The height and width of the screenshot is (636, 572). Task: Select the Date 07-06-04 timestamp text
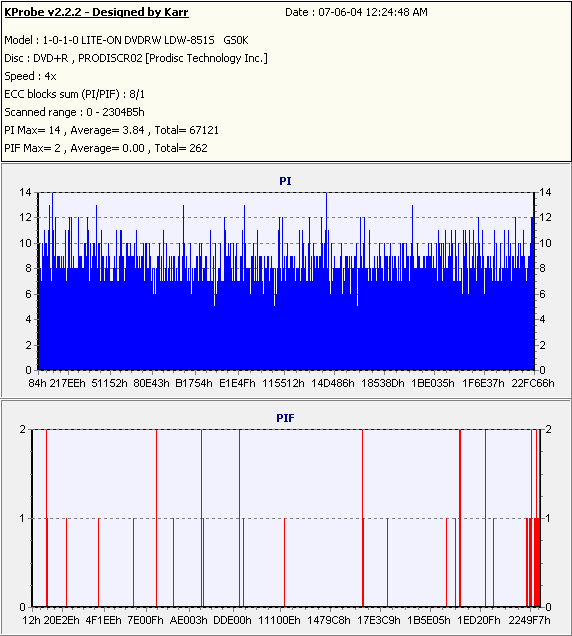(x=356, y=12)
